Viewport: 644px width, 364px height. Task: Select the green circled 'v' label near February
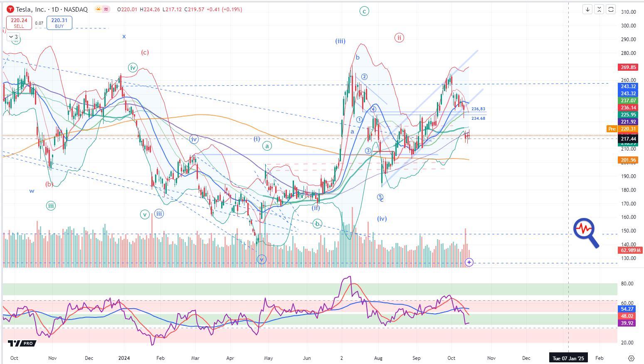point(145,215)
